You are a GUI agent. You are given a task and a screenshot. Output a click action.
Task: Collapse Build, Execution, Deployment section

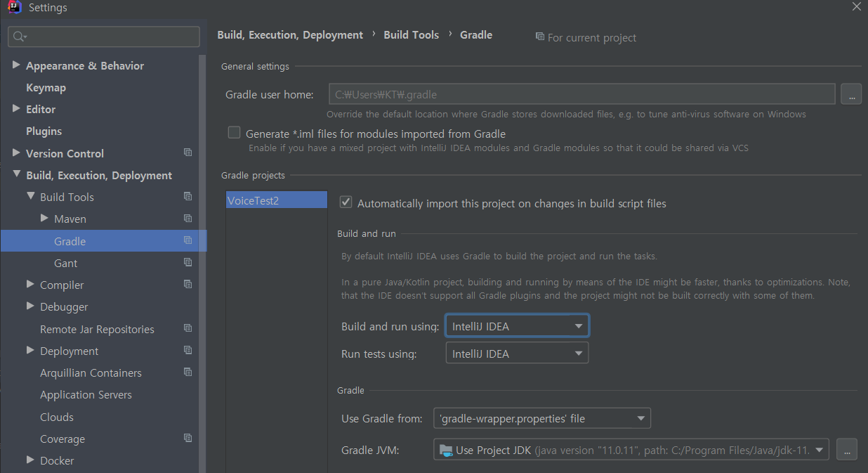tap(16, 174)
